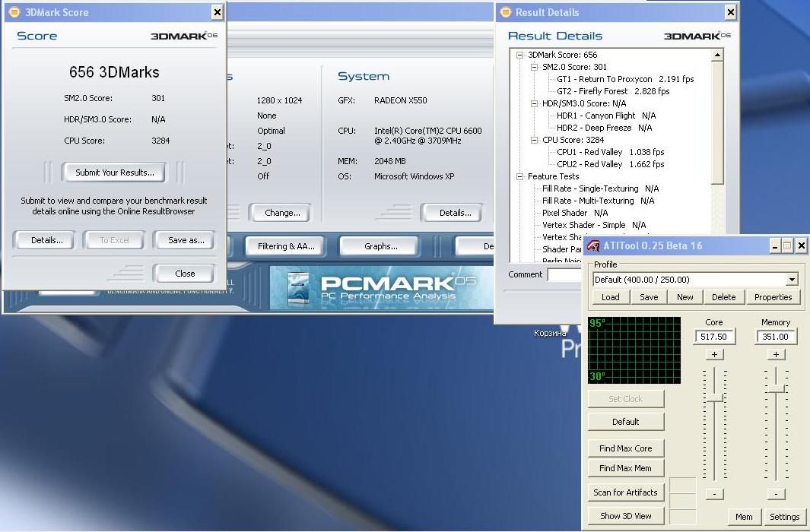The height and width of the screenshot is (532, 810).
Task: Click the 3DMark Score window title icon
Action: [x=14, y=12]
